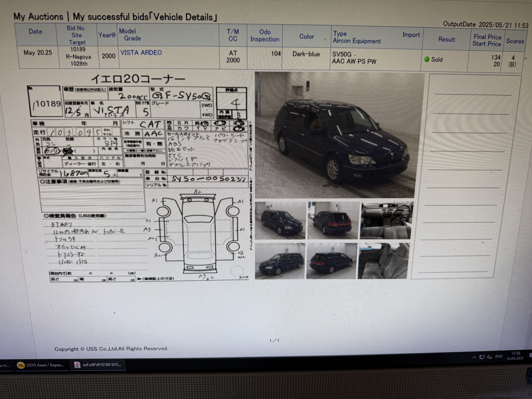The image size is (532, 399).
Task: Select the rear view tail-lights thumbnail
Action: click(x=333, y=221)
